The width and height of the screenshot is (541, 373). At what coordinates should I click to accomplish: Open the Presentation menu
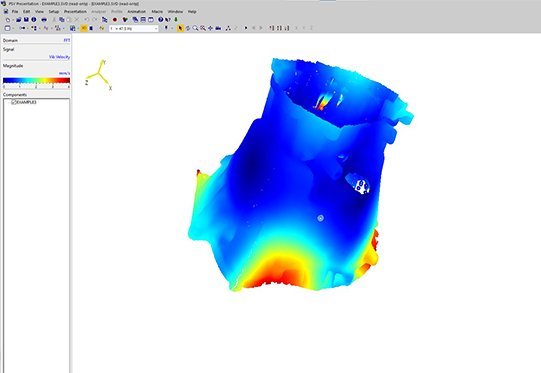pyautogui.click(x=75, y=11)
